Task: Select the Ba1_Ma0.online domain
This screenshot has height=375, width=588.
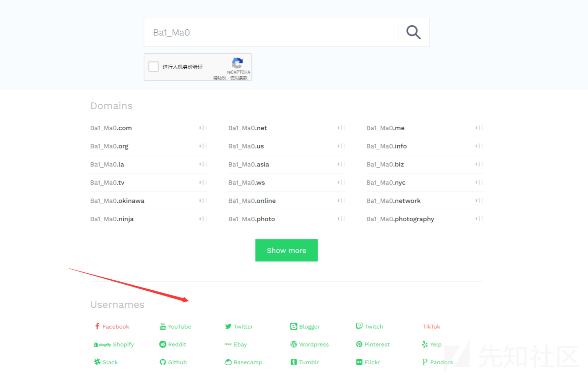Action: [x=252, y=201]
